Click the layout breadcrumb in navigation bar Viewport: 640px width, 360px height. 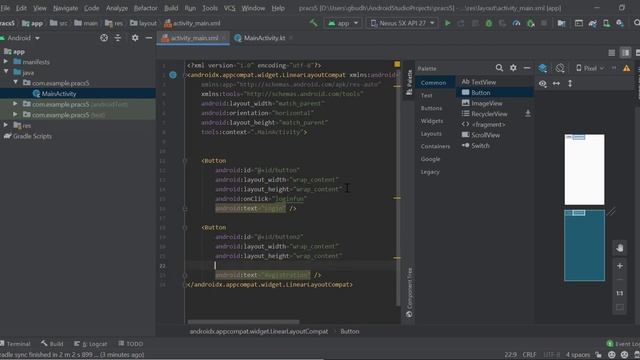(143, 23)
